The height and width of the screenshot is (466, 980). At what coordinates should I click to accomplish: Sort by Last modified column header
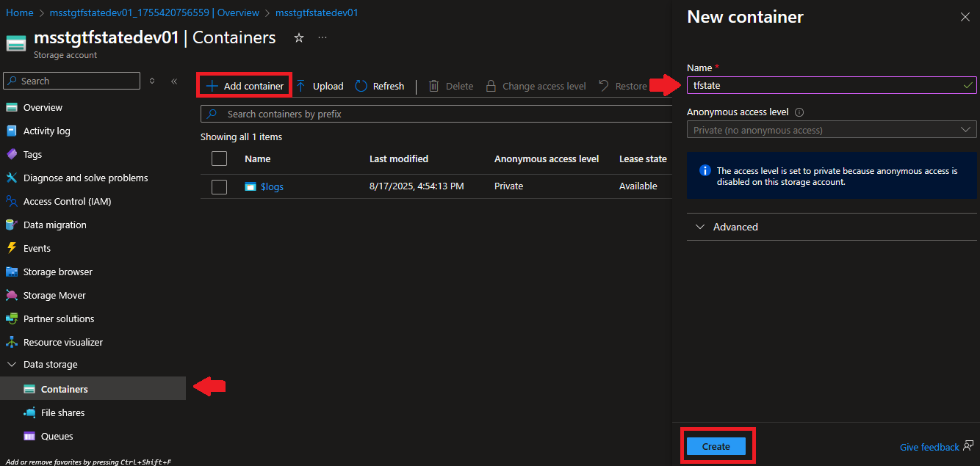(x=399, y=159)
